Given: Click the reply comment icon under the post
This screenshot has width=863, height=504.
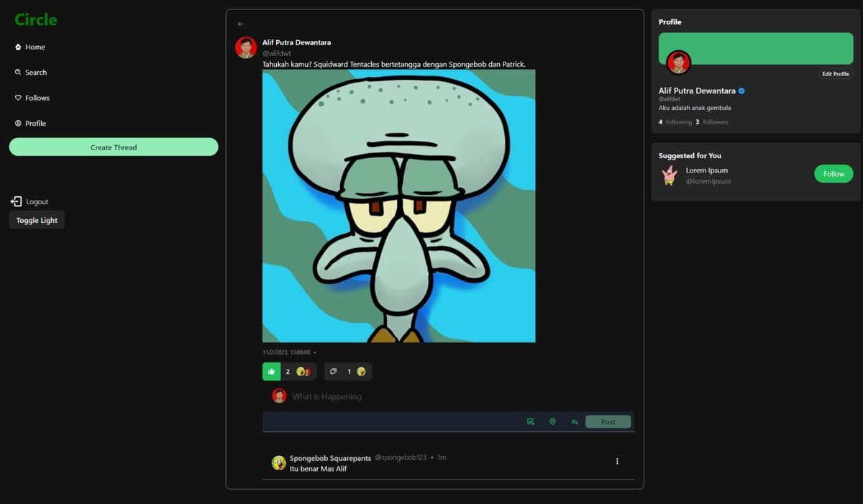Looking at the screenshot, I should (333, 371).
